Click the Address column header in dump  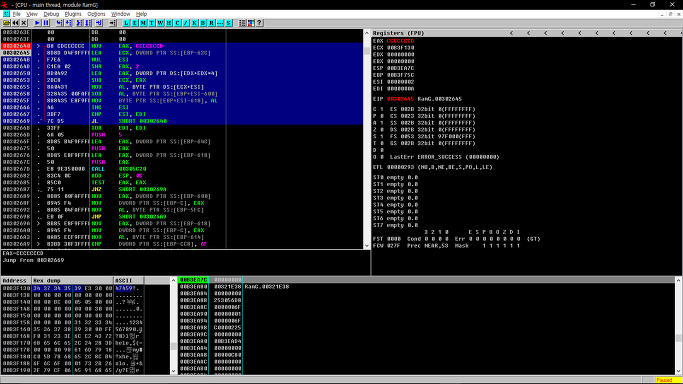click(x=16, y=281)
